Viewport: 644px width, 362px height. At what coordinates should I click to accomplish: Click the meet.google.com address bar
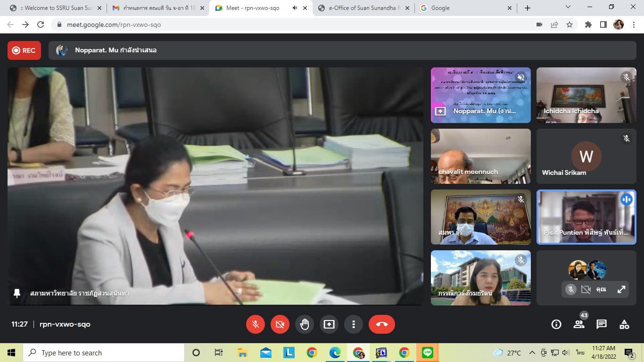point(283,25)
